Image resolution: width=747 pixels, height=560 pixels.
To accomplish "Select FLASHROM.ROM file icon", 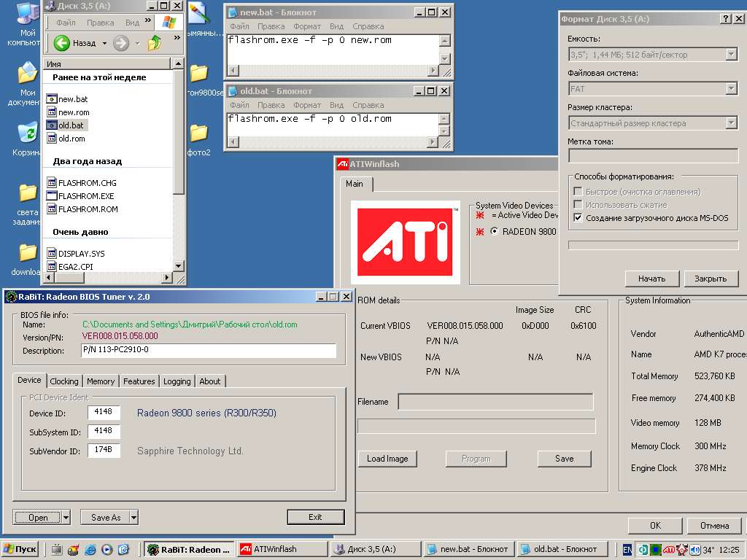I will (52, 209).
